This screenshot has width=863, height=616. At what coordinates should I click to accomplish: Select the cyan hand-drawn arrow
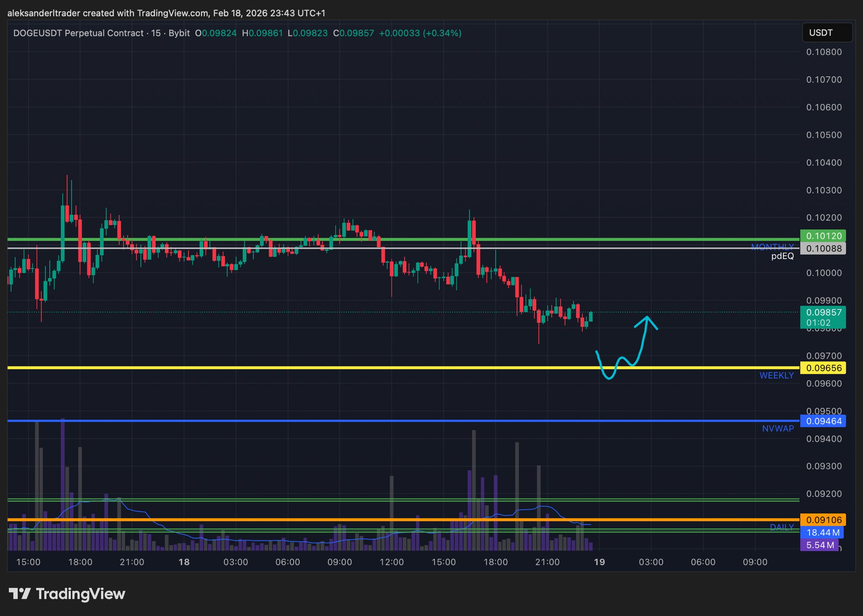pos(643,339)
